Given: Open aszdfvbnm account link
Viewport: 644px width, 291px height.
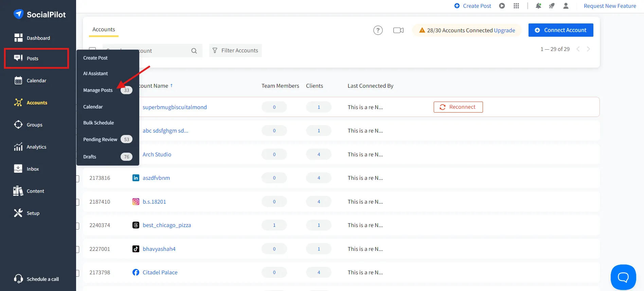Looking at the screenshot, I should (156, 178).
